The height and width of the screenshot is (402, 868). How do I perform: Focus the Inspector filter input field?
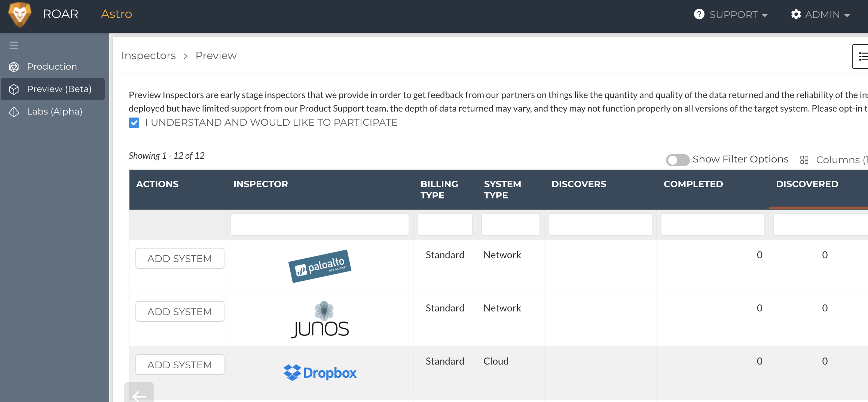(320, 225)
